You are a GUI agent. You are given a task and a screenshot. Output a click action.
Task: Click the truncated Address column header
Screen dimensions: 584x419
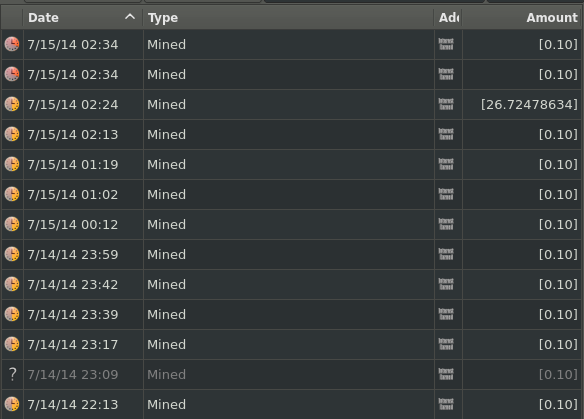448,18
